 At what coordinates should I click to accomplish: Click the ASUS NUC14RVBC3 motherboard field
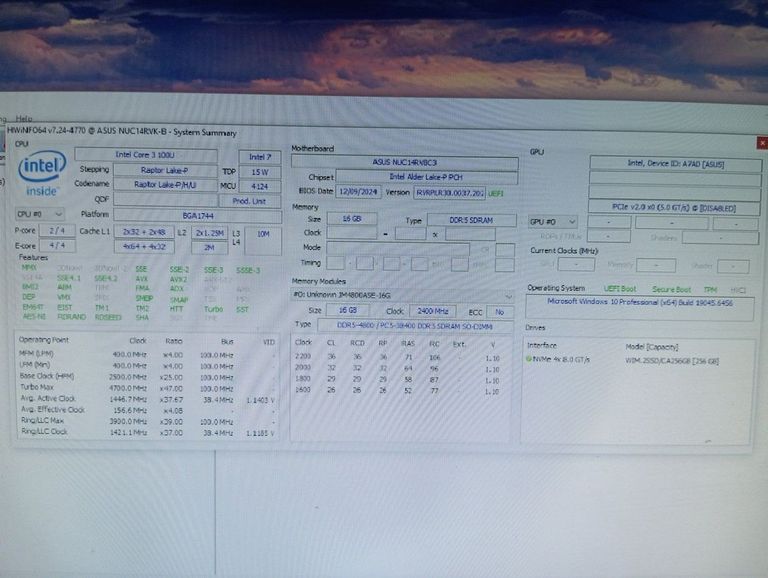click(403, 162)
